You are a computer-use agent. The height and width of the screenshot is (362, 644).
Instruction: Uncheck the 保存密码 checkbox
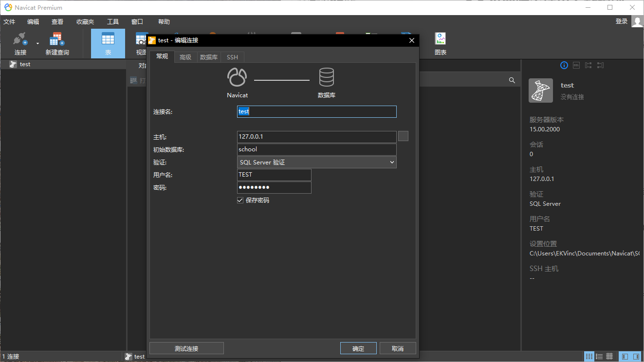point(240,200)
